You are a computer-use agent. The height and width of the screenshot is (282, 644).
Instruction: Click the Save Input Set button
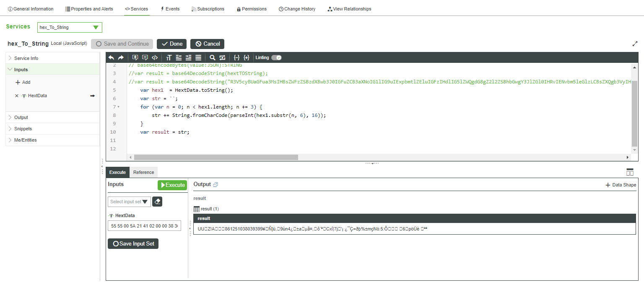[x=133, y=243]
